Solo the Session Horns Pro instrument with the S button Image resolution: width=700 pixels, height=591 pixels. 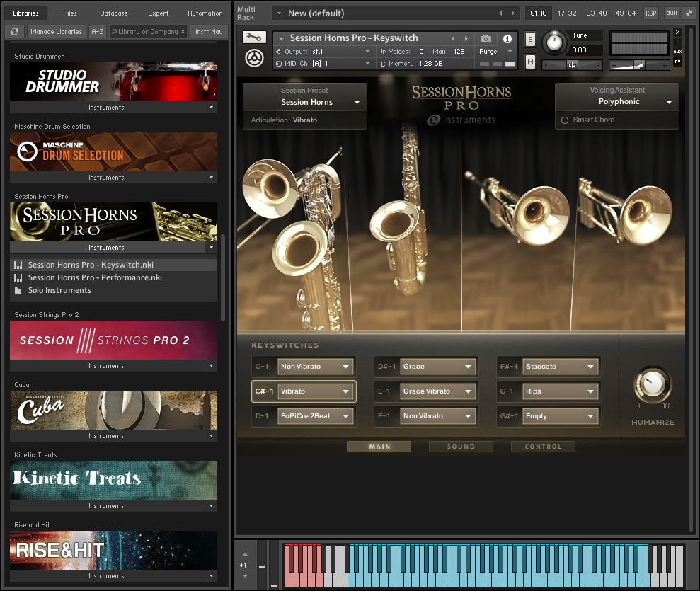click(x=530, y=39)
